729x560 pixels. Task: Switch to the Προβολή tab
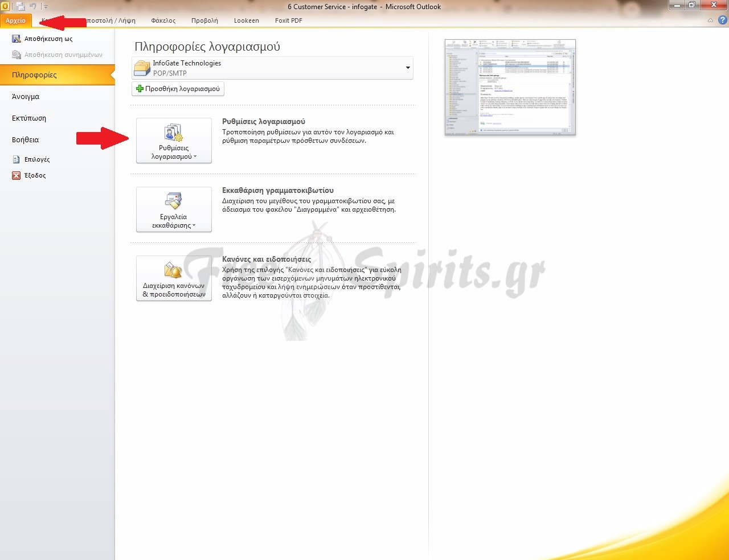(x=204, y=20)
